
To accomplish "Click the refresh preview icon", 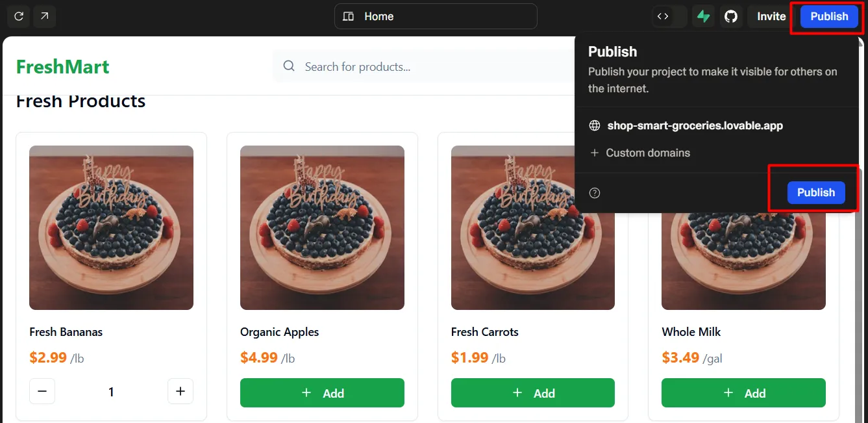I will pyautogui.click(x=19, y=16).
